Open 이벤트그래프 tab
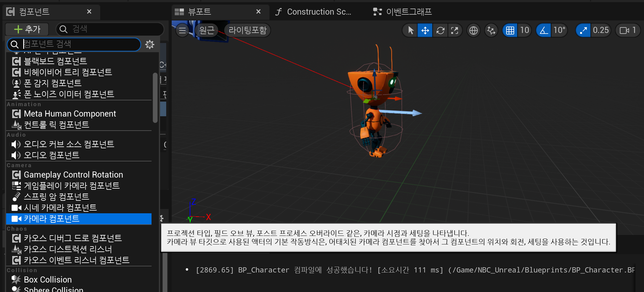 (x=403, y=12)
